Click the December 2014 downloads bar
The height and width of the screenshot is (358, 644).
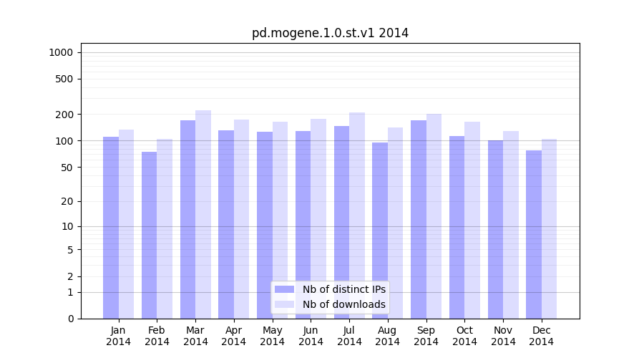point(549,228)
